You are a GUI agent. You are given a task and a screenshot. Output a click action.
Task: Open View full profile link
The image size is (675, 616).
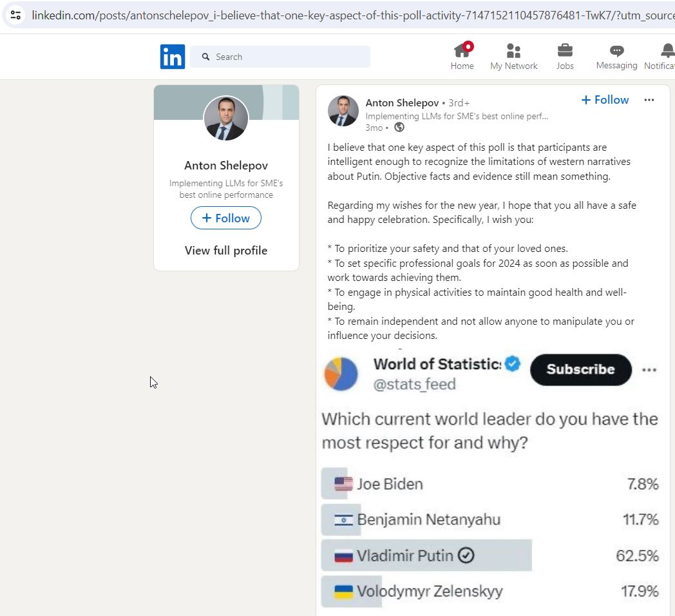[226, 251]
